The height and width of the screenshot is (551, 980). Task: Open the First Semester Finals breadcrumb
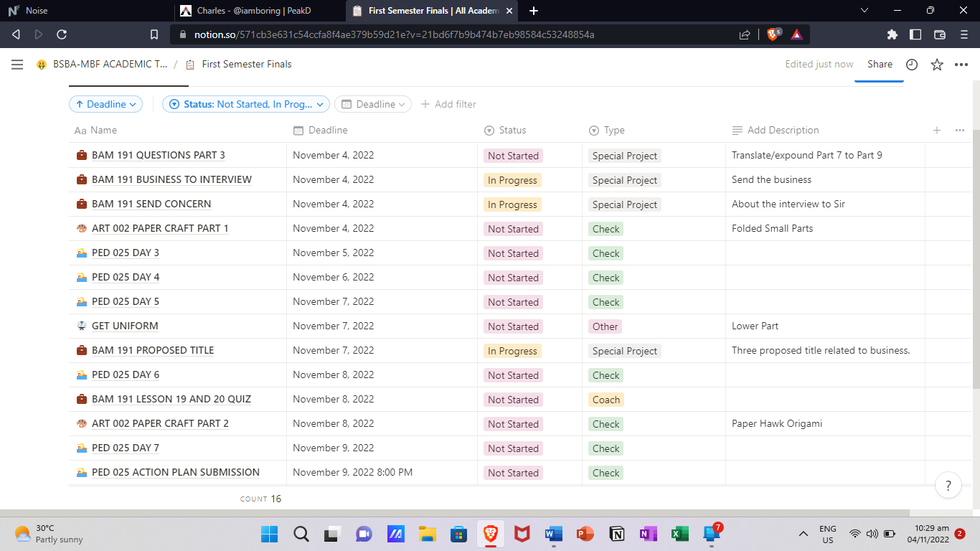[x=238, y=65]
